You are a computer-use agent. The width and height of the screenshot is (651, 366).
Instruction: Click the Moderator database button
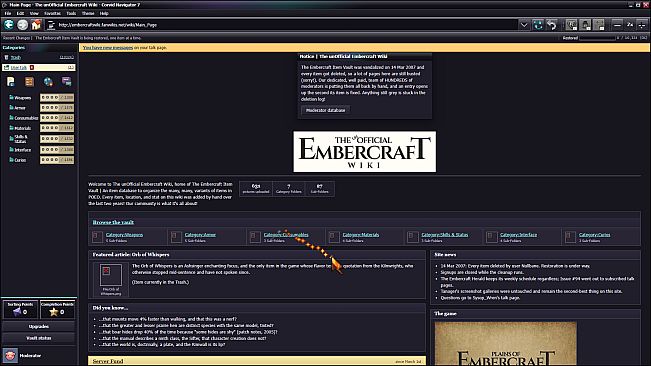coord(326,110)
